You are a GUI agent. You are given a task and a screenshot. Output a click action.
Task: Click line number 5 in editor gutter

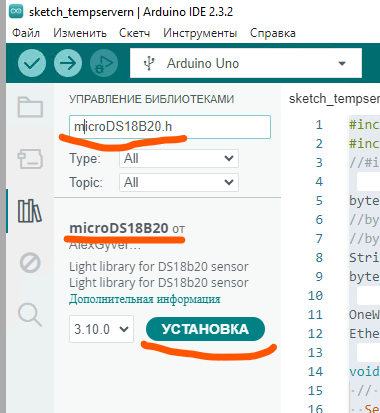(319, 201)
